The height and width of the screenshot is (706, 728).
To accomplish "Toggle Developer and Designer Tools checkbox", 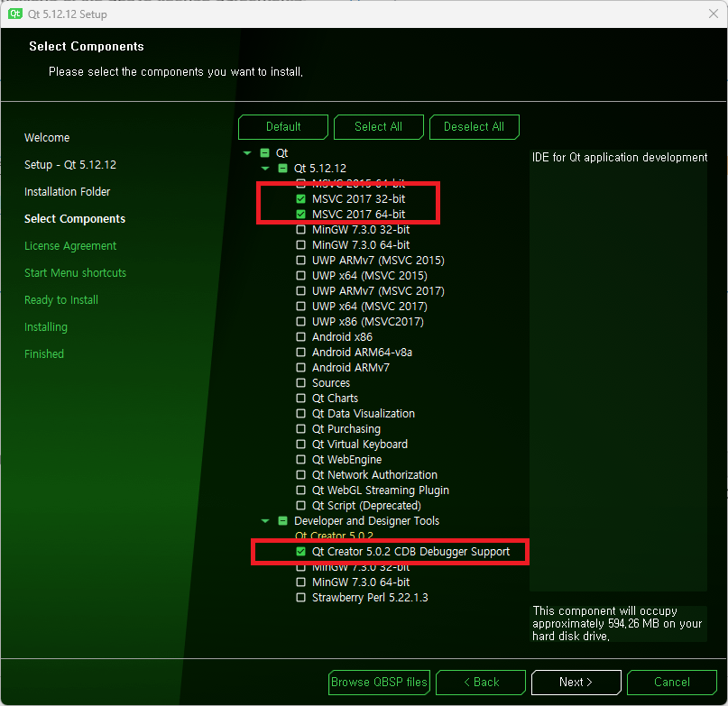I will pos(282,521).
